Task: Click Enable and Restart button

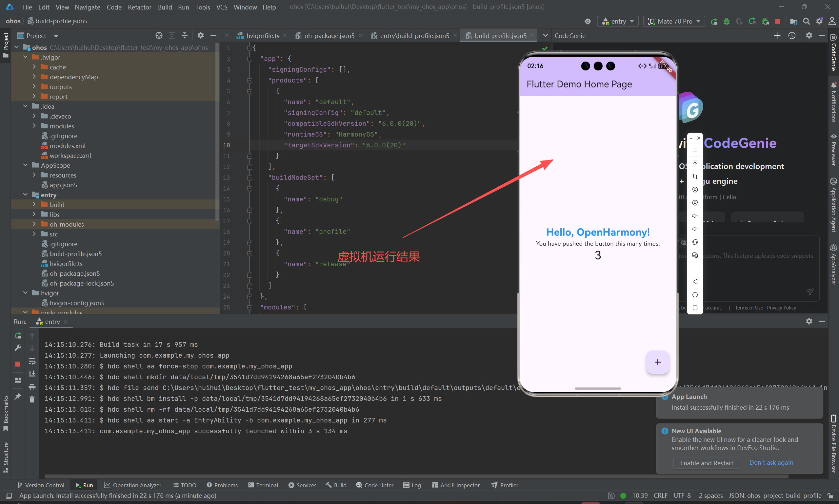Action: 707,463
